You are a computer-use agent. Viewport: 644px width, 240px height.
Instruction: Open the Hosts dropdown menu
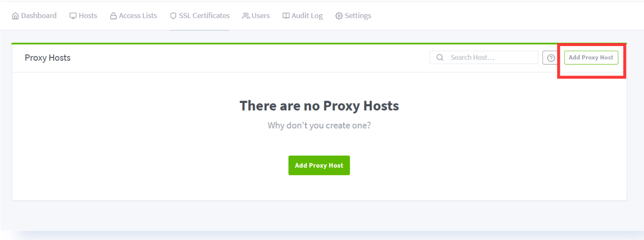tap(87, 16)
